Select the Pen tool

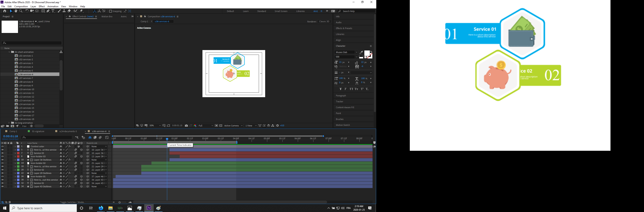point(48,11)
